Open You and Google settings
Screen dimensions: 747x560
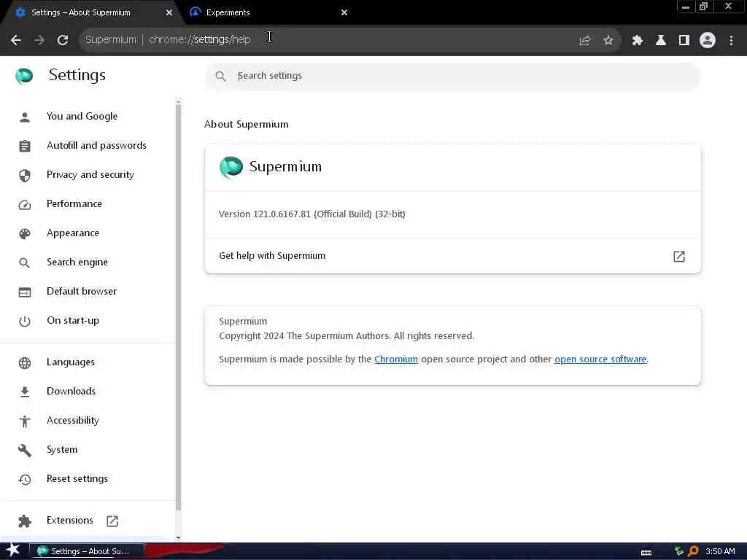tap(82, 116)
